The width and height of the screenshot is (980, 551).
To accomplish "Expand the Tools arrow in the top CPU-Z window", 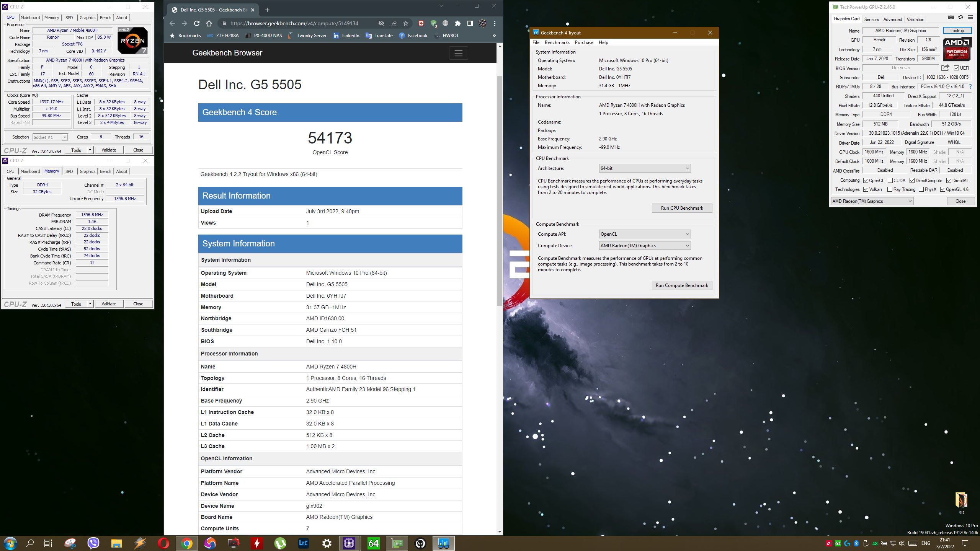I will coord(90,150).
